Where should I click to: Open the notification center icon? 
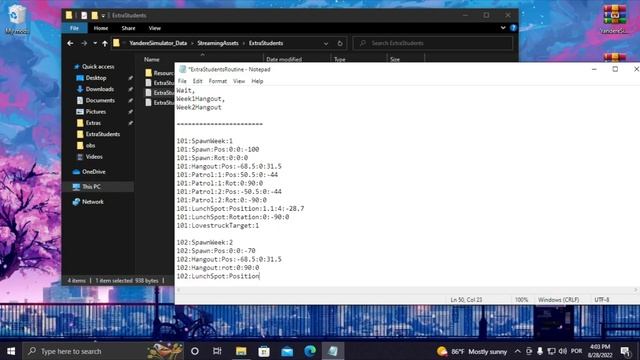625,351
